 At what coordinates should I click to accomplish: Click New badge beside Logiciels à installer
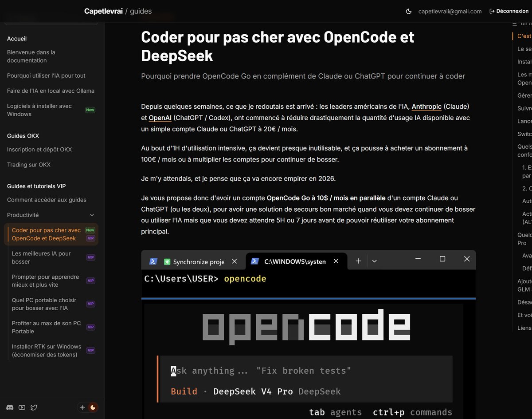pyautogui.click(x=90, y=110)
